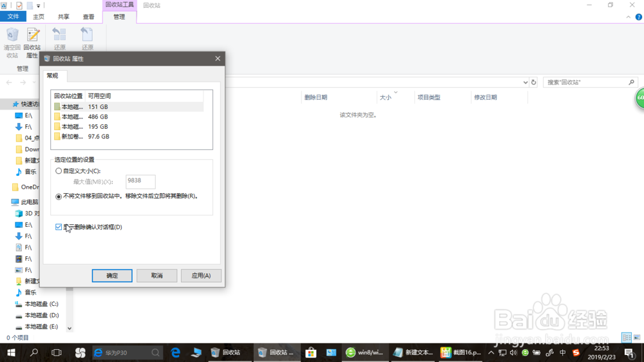Open taskbar search magnifier

click(34, 352)
